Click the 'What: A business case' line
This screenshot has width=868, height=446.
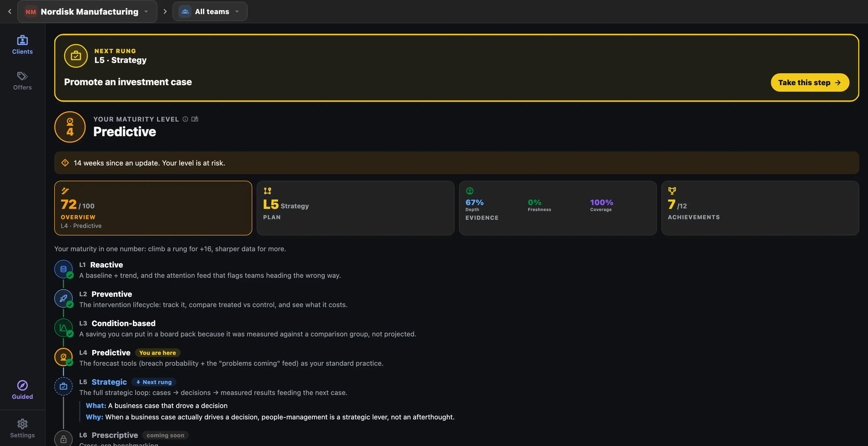157,406
